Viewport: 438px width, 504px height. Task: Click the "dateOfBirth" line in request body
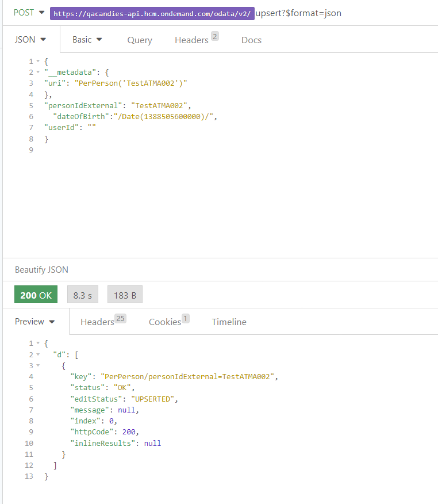point(135,116)
